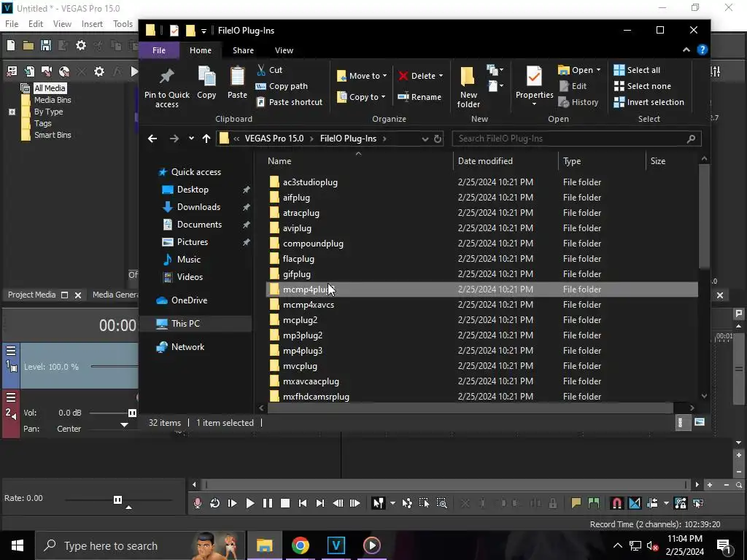Click Copy path in ribbon
This screenshot has height=560, width=747.
pyautogui.click(x=282, y=86)
